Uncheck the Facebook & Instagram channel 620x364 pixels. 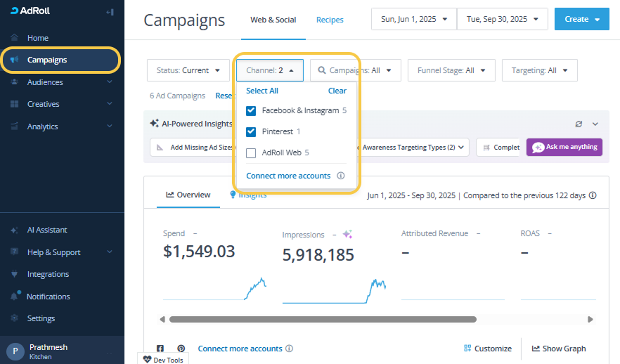coord(251,110)
